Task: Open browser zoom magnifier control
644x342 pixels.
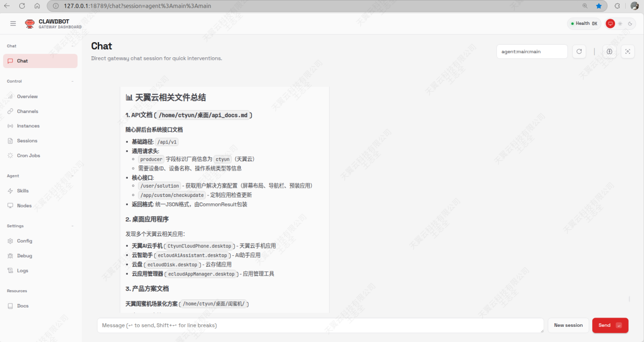Action: tap(585, 6)
